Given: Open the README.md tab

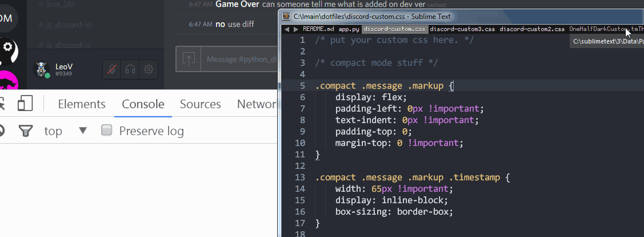Looking at the screenshot, I should pos(318,29).
